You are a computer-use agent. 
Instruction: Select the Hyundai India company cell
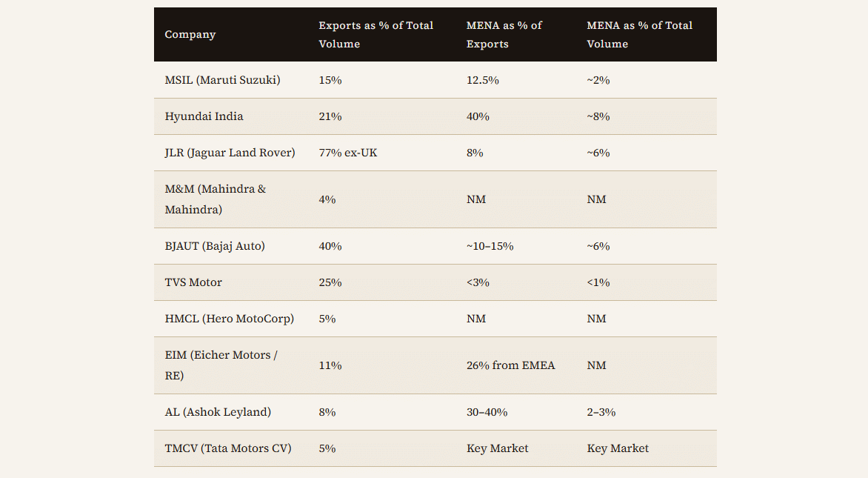(x=204, y=116)
